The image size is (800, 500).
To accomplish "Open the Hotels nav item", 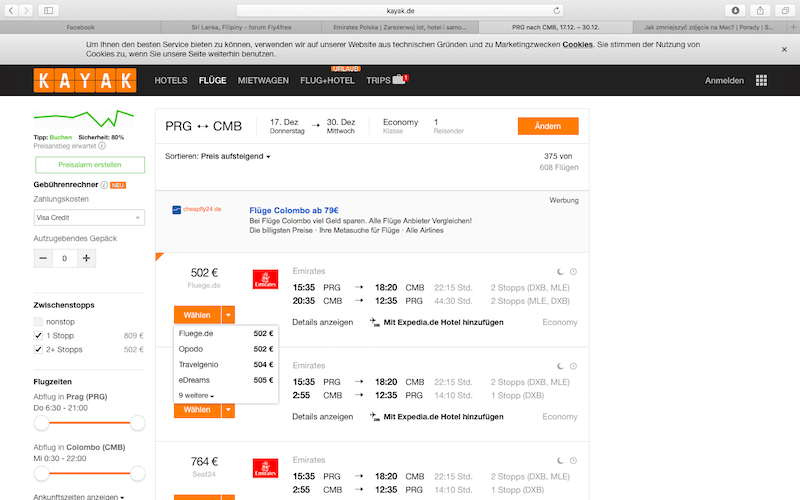I will coord(171,81).
